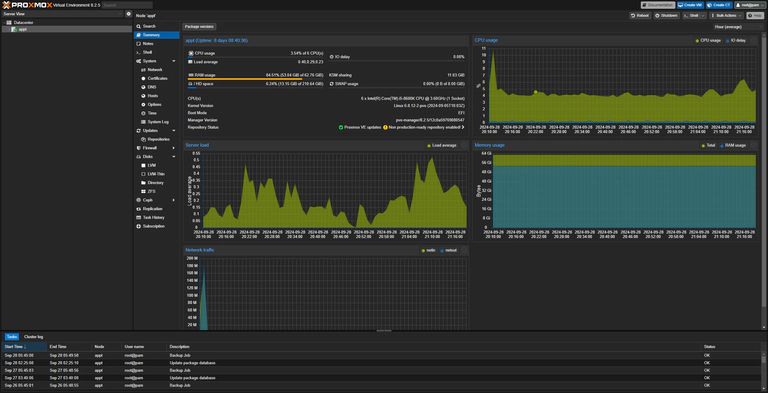Screen dimensions: 768x393
Task: Open Hosts globe icon
Action: click(x=144, y=96)
